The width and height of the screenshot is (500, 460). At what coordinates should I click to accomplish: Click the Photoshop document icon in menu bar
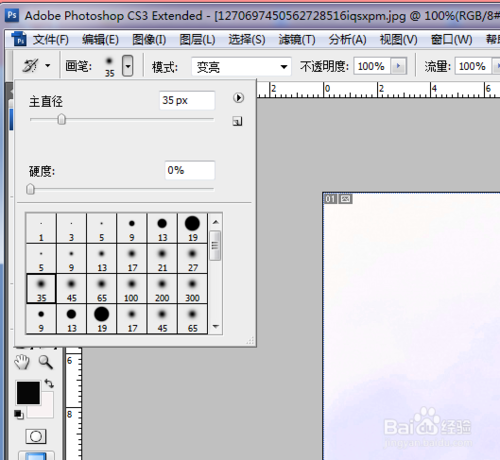coord(19,39)
